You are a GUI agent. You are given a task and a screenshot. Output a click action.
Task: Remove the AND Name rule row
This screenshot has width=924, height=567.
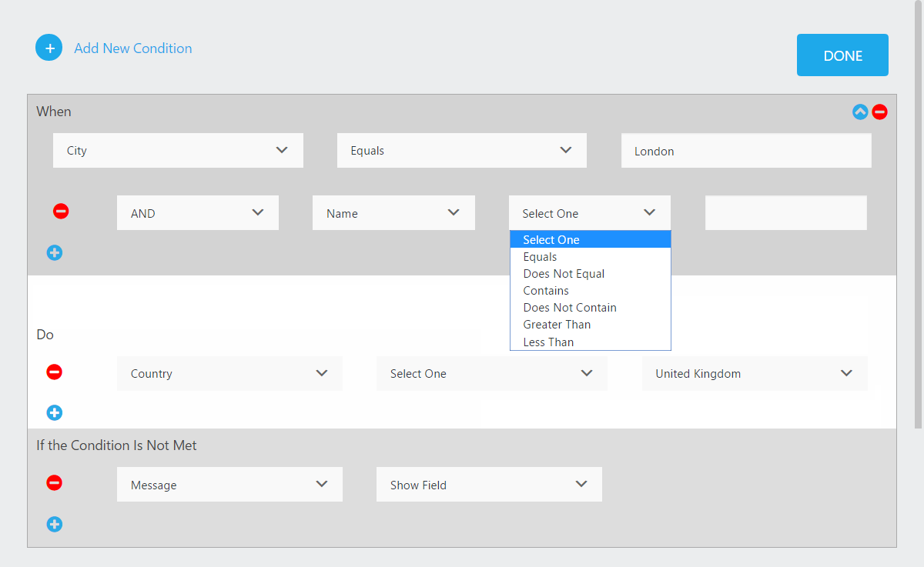point(61,211)
